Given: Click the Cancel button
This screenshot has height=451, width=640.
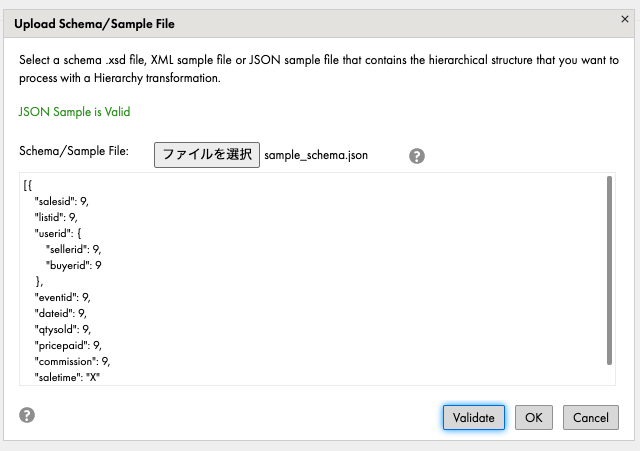Looking at the screenshot, I should tap(591, 418).
